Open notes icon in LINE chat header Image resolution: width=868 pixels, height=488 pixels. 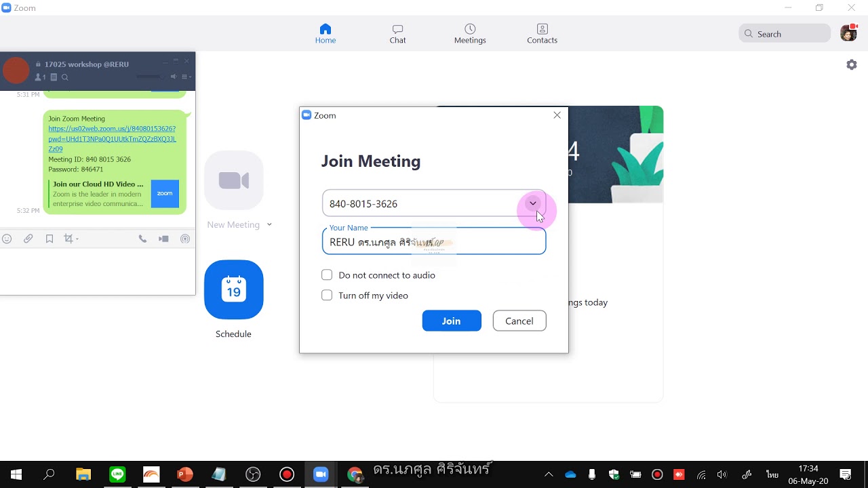pos(54,77)
